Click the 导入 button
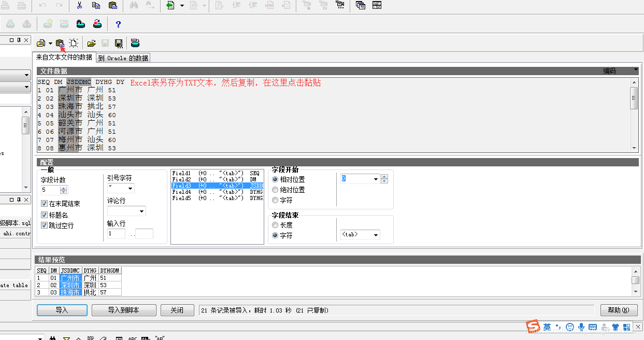The image size is (644, 340). click(62, 310)
